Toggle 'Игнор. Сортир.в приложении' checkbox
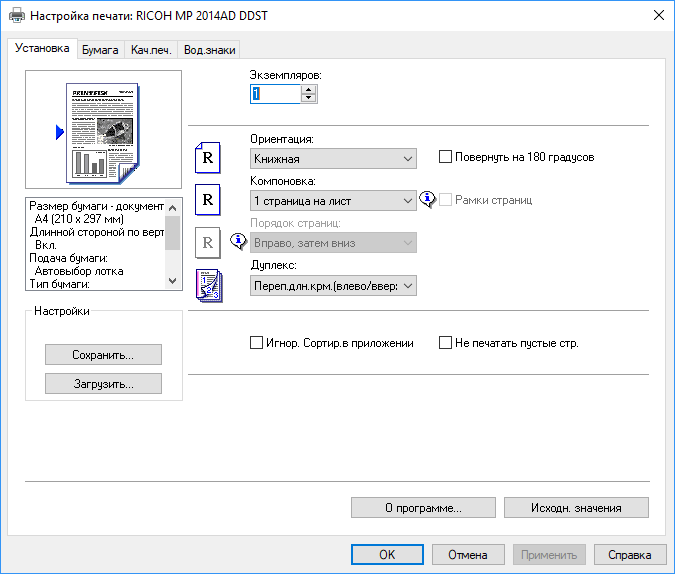 point(256,343)
